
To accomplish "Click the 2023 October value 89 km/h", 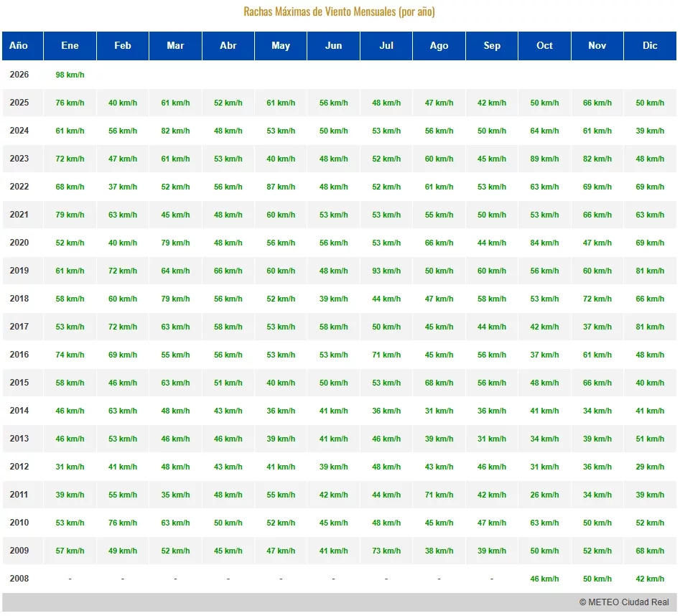I will pyautogui.click(x=544, y=159).
